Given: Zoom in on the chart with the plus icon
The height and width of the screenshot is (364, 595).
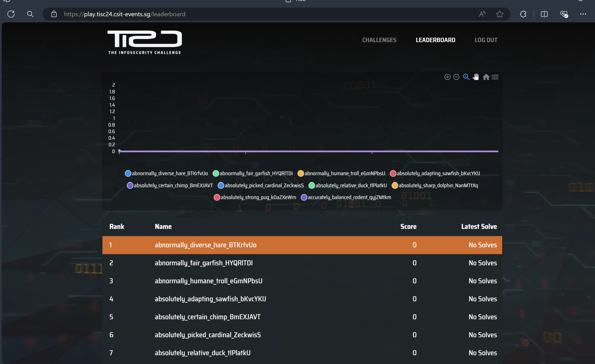Looking at the screenshot, I should point(447,77).
